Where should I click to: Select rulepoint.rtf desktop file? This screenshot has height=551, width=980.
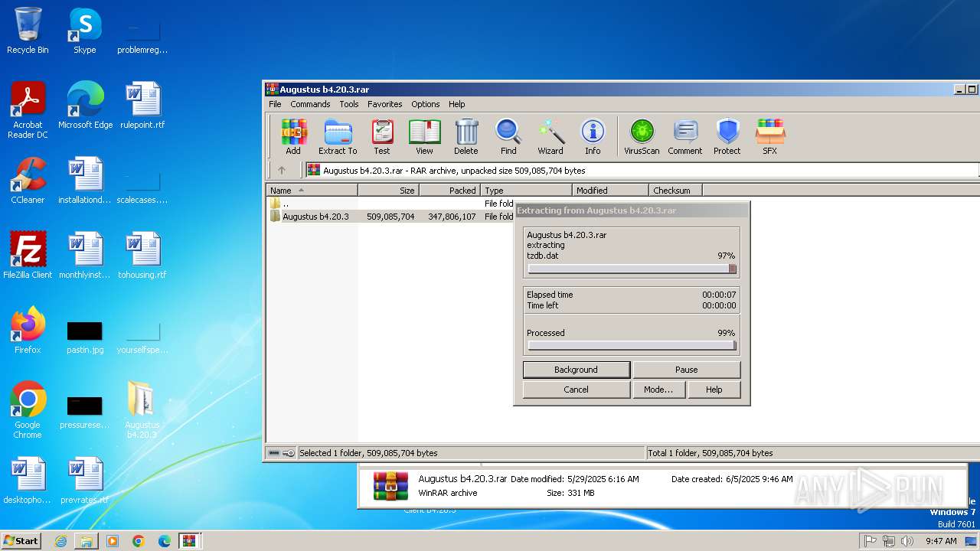coord(142,106)
